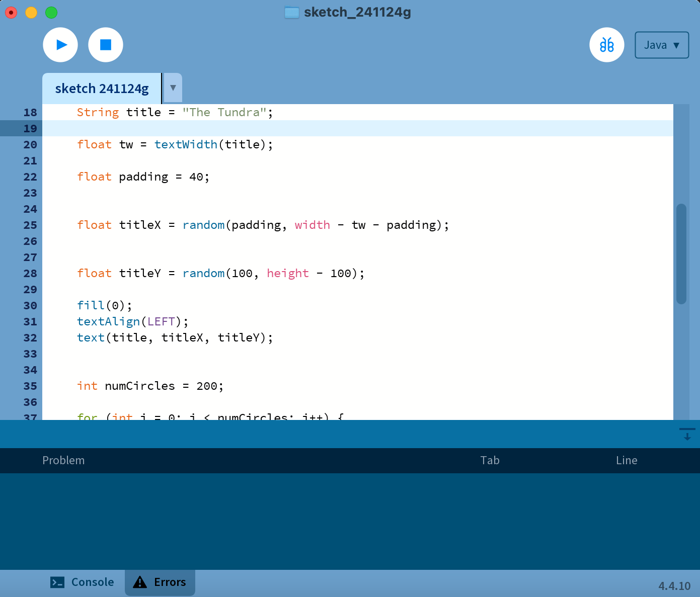Collapse the bottom panel with arrow icon
This screenshot has height=597, width=700.
[x=687, y=434]
